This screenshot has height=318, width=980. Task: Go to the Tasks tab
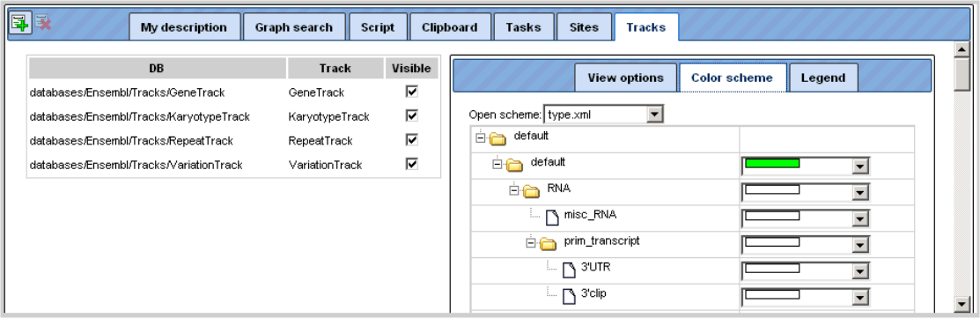pos(524,26)
